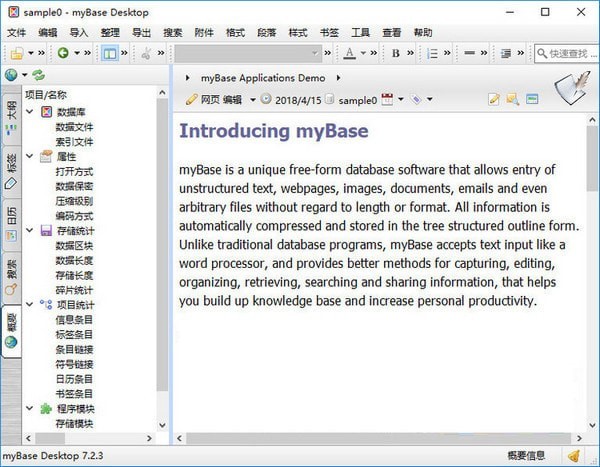Click the myBase Applications Demo breadcrumb

tap(263, 78)
